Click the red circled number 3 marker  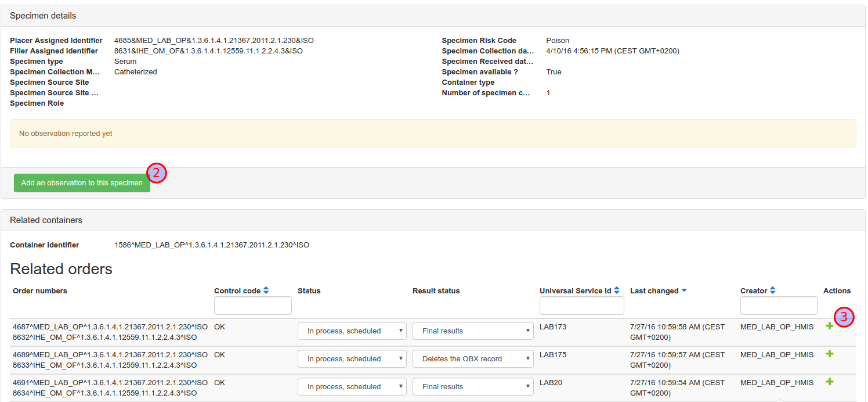click(x=844, y=317)
